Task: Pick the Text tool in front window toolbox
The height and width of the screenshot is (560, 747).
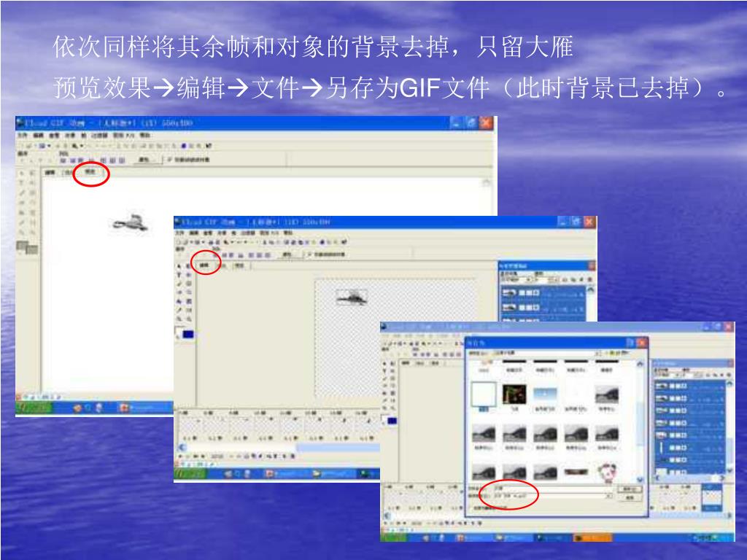Action: 385,372
